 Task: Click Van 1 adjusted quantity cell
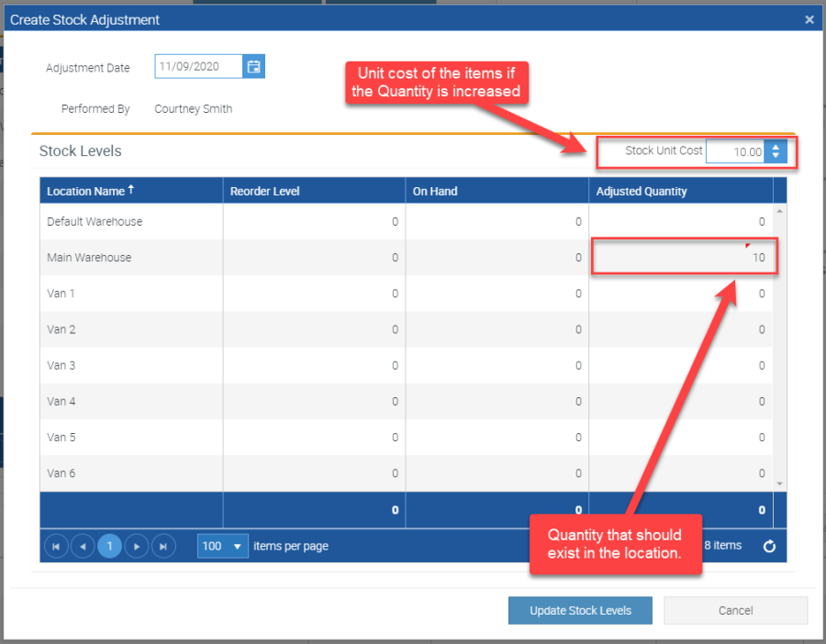681,294
